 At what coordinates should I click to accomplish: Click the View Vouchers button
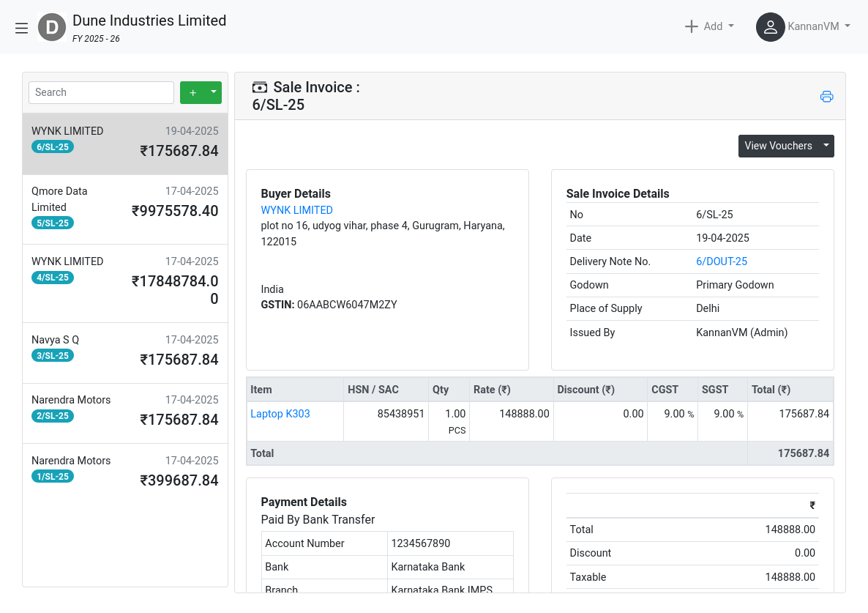tap(778, 146)
